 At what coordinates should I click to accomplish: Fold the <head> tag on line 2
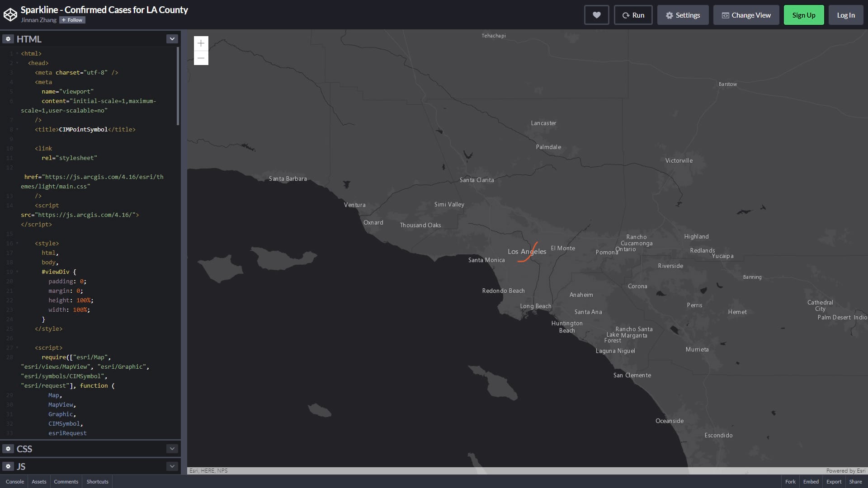pos(17,63)
